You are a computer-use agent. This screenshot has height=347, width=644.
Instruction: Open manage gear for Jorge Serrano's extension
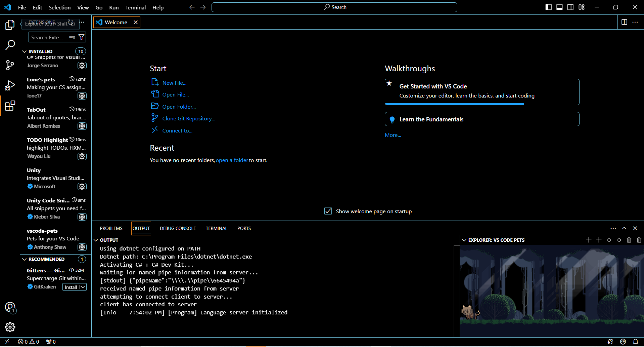[x=82, y=66]
